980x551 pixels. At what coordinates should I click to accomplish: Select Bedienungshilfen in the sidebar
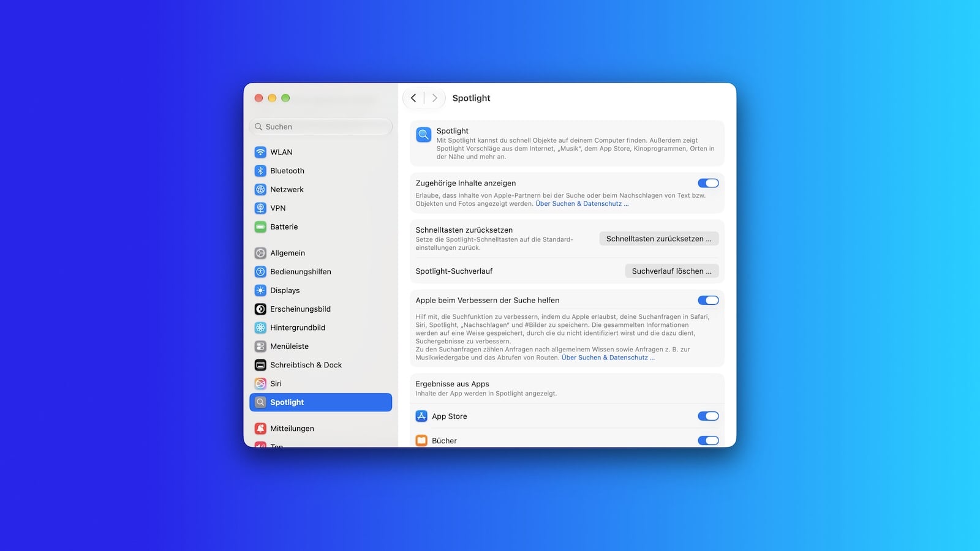(321, 272)
